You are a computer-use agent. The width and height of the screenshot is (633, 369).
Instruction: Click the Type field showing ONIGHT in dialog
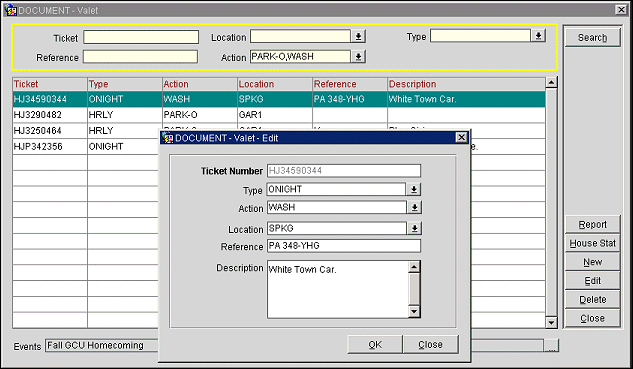pos(336,189)
